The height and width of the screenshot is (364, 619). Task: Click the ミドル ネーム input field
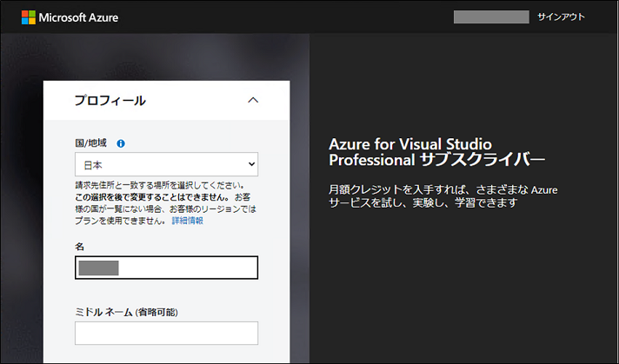tap(167, 333)
